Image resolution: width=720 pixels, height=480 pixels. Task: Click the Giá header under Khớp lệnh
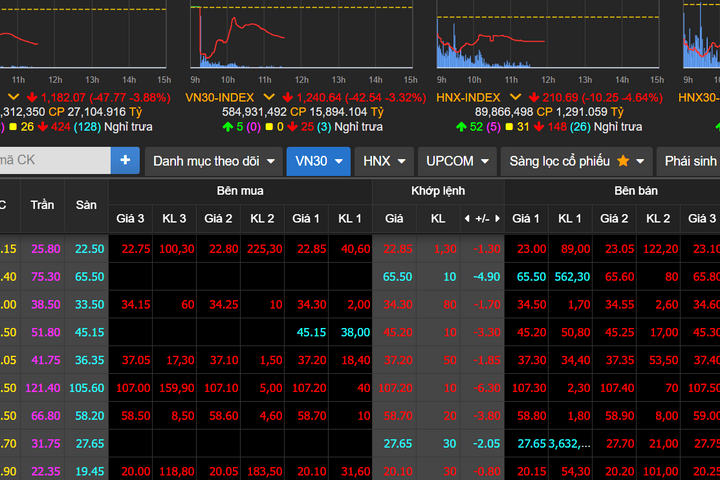click(394, 219)
